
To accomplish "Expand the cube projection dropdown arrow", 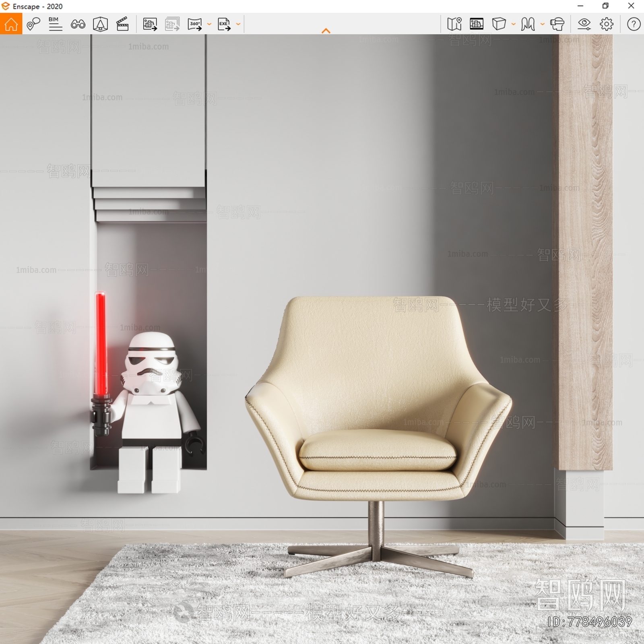I will pyautogui.click(x=514, y=24).
